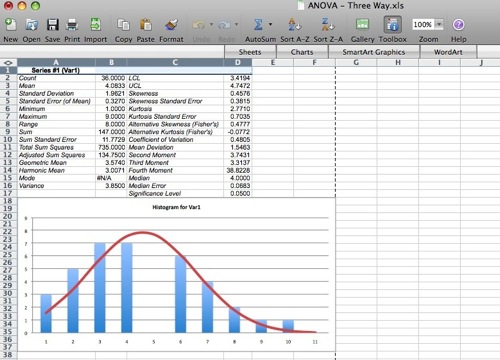Open the SmartArt Graphics tab
Viewport: 500px width, 360px height.
click(374, 52)
